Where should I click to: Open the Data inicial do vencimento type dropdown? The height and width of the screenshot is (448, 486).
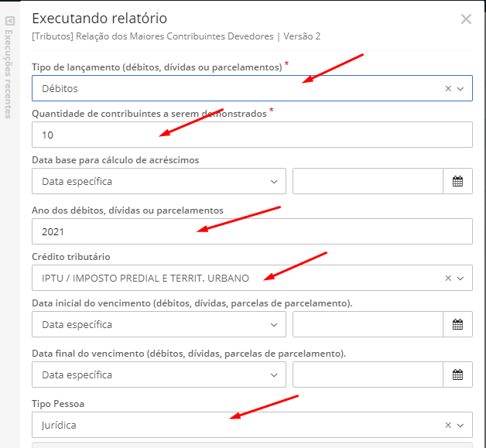[159, 324]
